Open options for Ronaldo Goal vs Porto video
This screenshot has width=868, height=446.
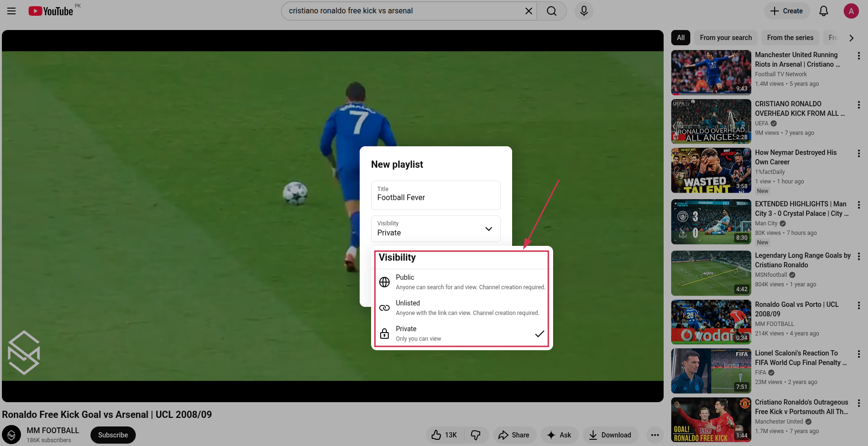coord(859,305)
